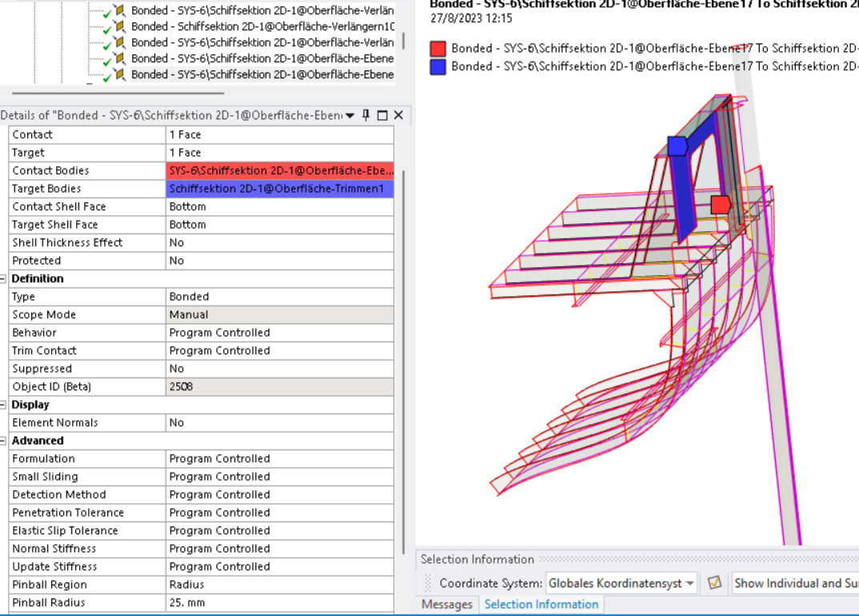Select the Contact row's 1 Face value

pyautogui.click(x=280, y=134)
